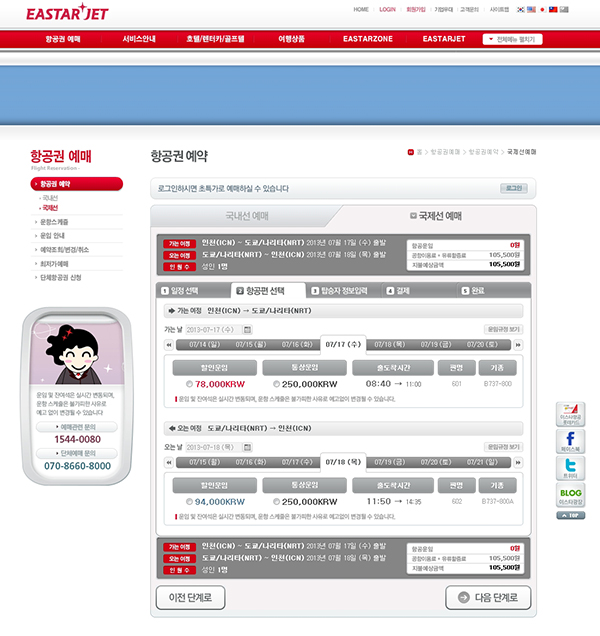Go to previous week in return date strip
Screen dimensions: 600x636
(x=169, y=463)
